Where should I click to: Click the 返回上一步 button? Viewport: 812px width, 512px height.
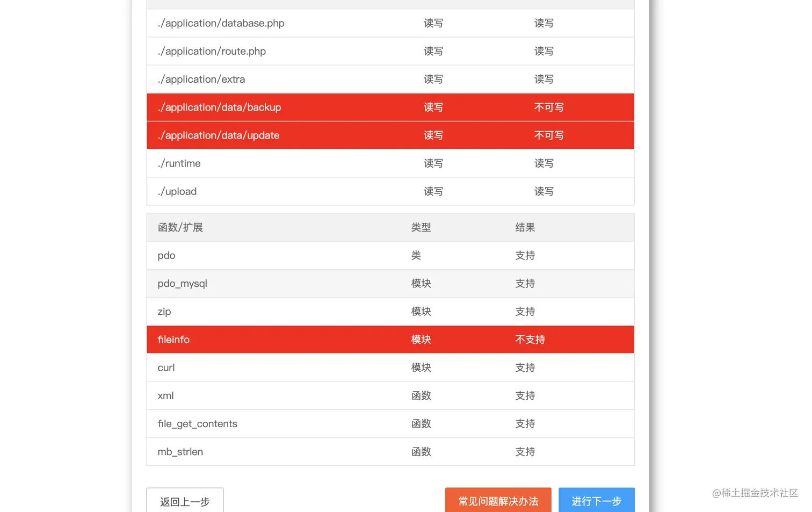(x=185, y=500)
